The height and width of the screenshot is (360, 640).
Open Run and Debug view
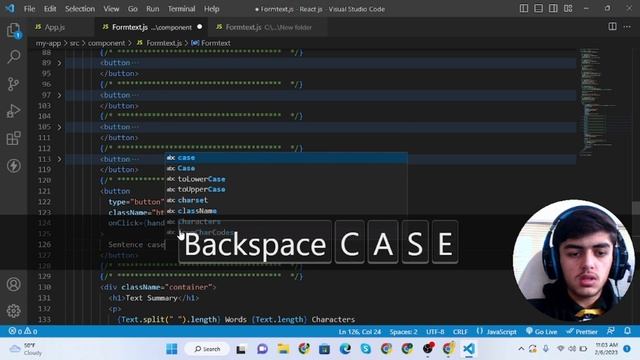click(x=13, y=111)
